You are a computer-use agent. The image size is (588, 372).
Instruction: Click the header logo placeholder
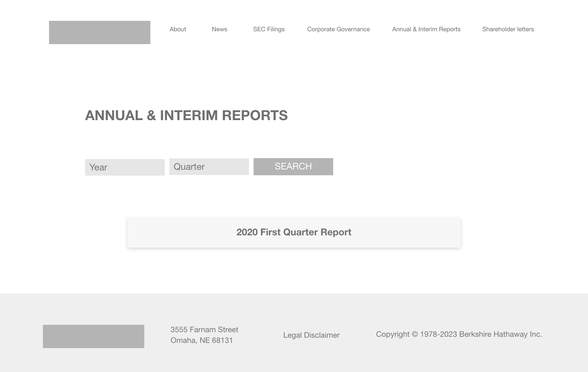100,32
